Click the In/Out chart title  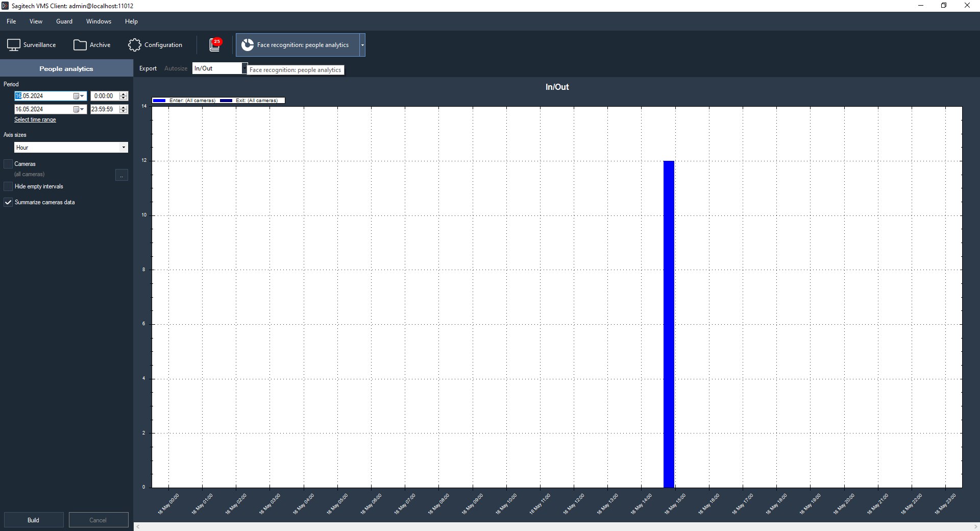pos(557,87)
